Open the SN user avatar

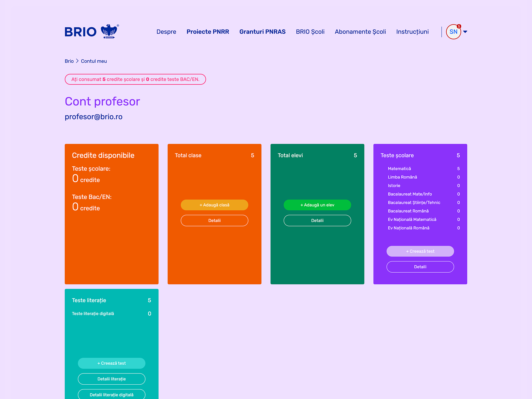453,32
